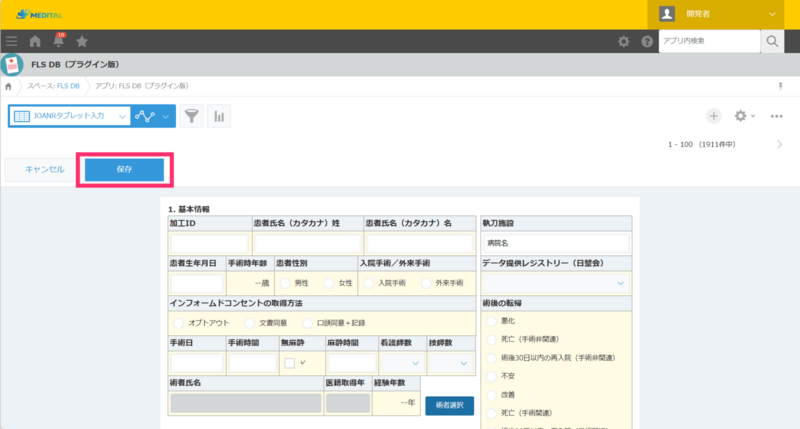Image resolution: width=800 pixels, height=429 pixels.
Task: Select 改善 outcome radio
Action: [x=491, y=395]
